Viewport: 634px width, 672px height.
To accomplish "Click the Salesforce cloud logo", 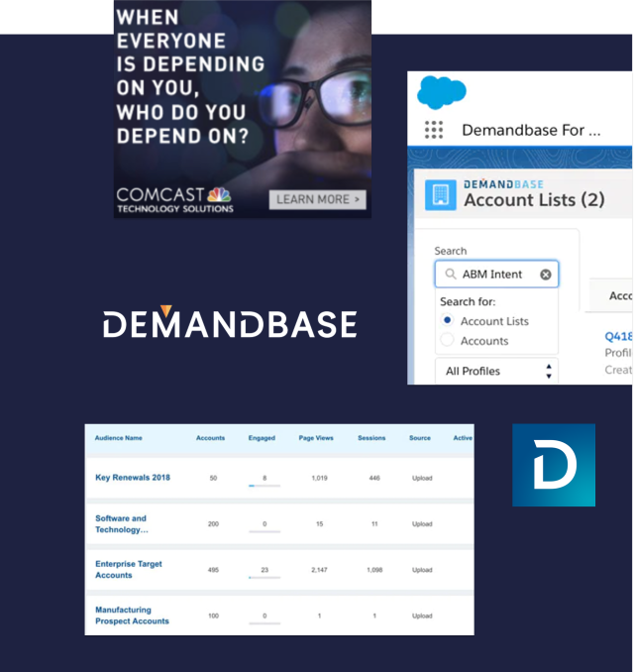I will pos(441,92).
